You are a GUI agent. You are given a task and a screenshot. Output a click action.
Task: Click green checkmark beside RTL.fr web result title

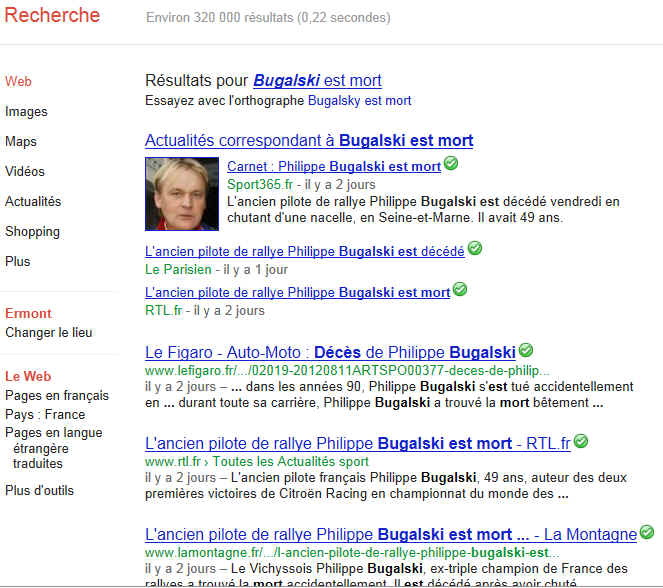pos(581,441)
